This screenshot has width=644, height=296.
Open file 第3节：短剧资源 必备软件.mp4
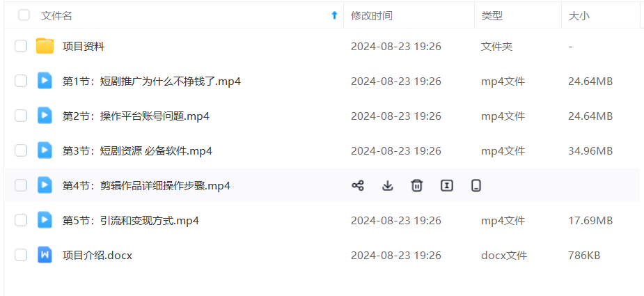[x=137, y=151]
